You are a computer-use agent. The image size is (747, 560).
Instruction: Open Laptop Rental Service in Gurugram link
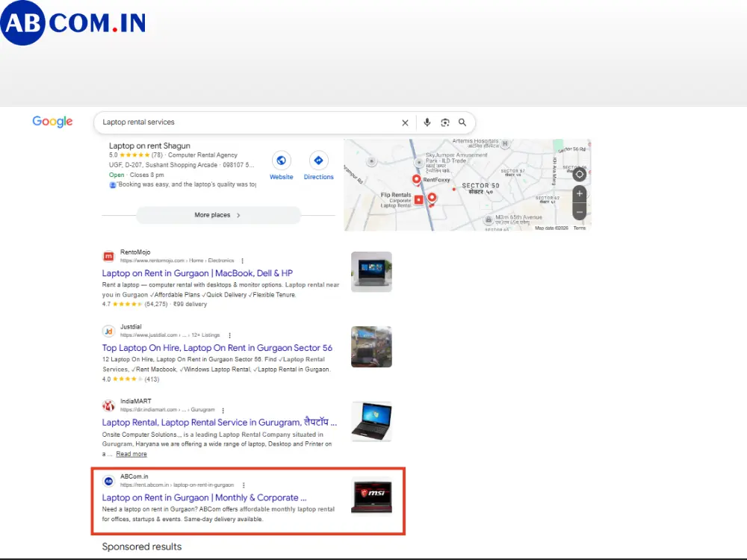coord(219,423)
